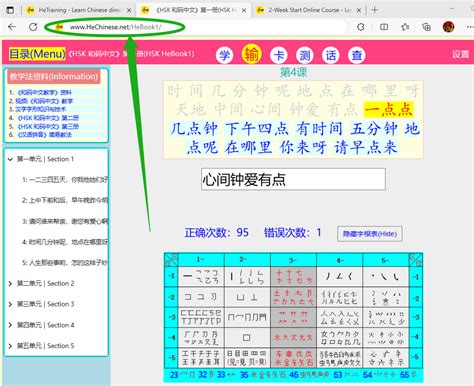
Task: Open the browser more options ellipsis
Action: click(469, 27)
